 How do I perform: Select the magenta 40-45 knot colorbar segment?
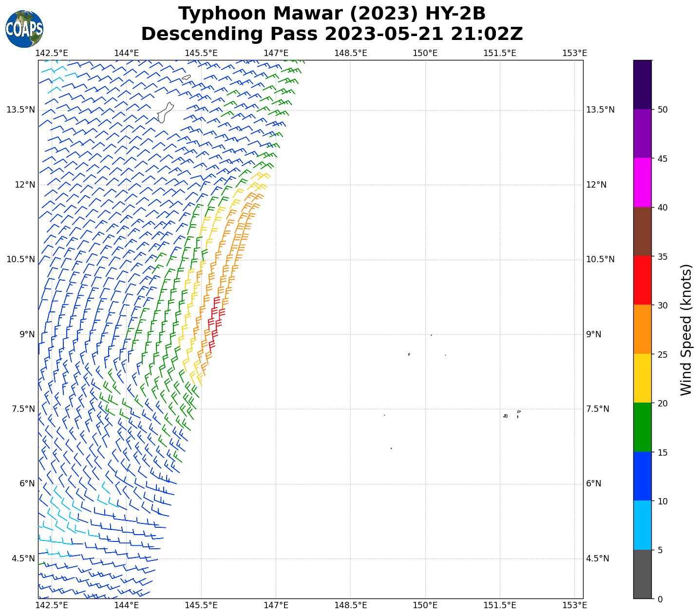[x=642, y=182]
